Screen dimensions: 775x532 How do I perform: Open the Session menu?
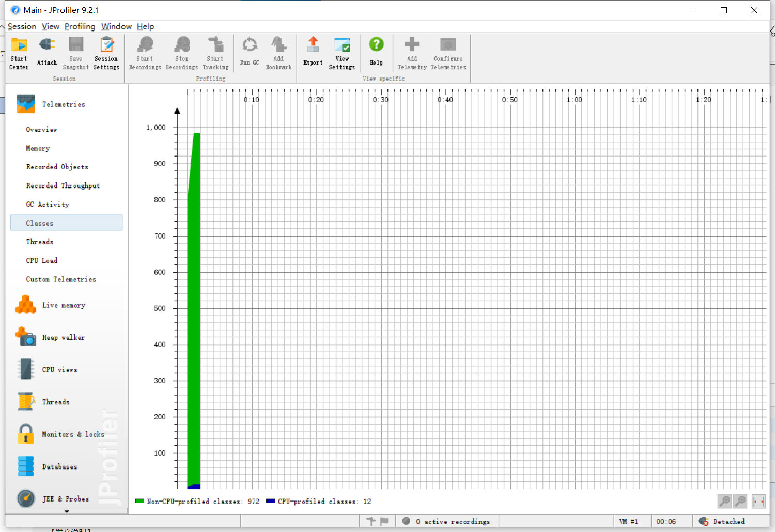[22, 26]
